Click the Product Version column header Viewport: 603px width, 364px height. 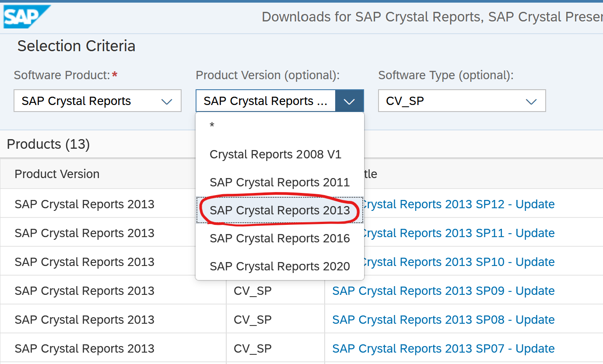click(57, 174)
